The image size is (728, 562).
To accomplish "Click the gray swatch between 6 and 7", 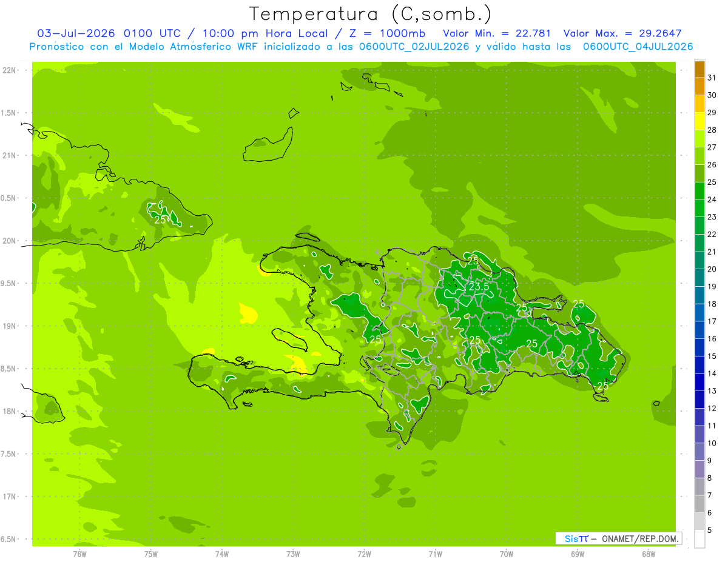I will (x=699, y=504).
